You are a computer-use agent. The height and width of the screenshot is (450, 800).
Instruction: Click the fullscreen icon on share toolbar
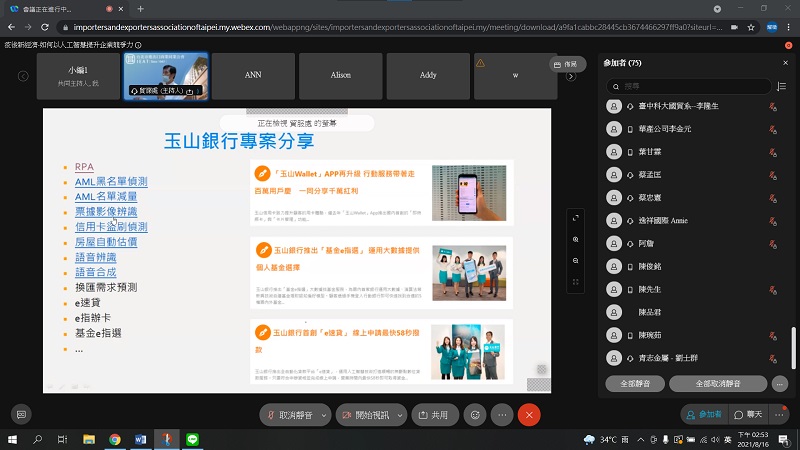pyautogui.click(x=576, y=282)
